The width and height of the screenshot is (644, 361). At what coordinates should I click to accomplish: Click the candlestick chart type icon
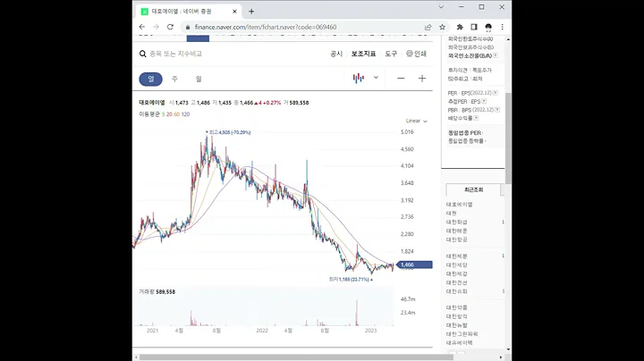point(358,78)
